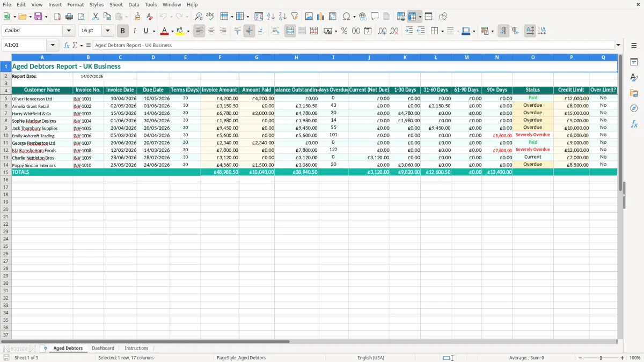Click the Spelling check icon
Screen dimensions: 644x362
pyautogui.click(x=210, y=17)
